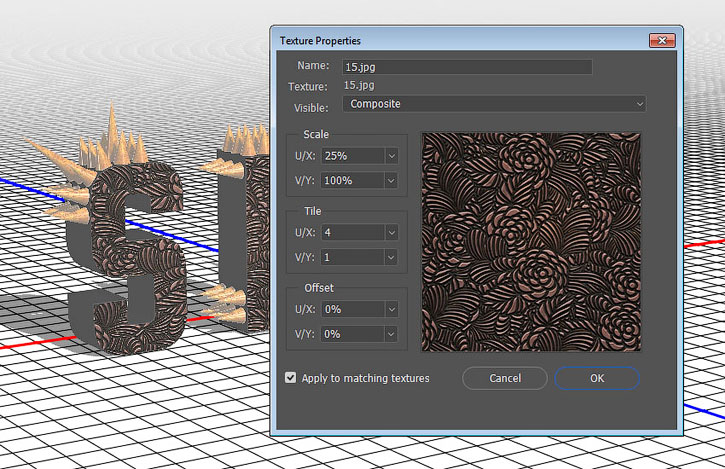Uncheck Apply to matching textures checkbox

pyautogui.click(x=290, y=378)
